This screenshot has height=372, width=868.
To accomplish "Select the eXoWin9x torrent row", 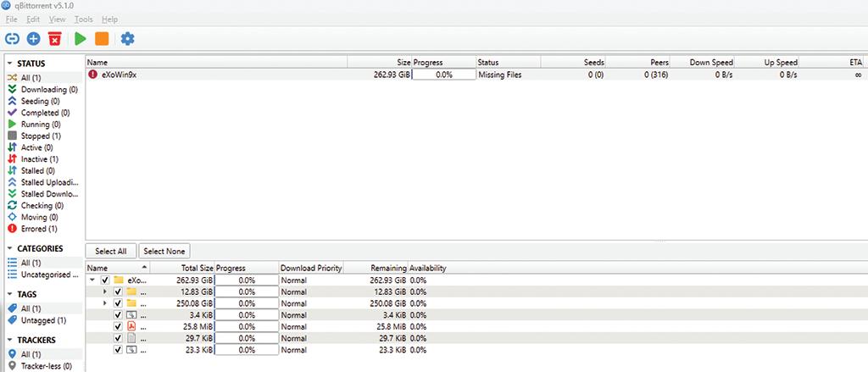I will [x=476, y=75].
